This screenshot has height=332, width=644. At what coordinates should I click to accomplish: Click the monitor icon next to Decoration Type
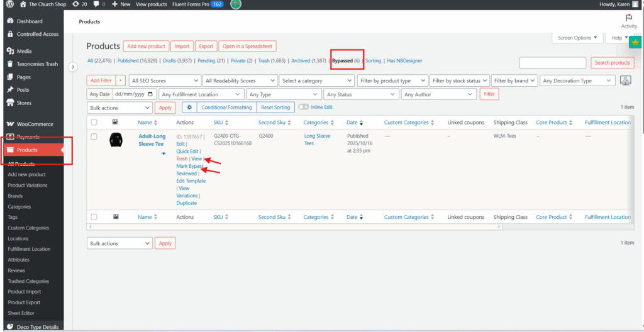pos(626,80)
